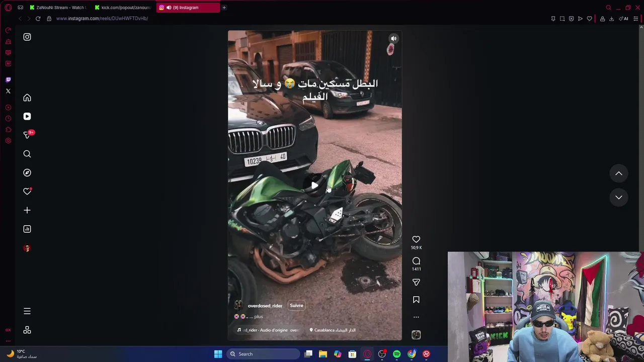Open OBS Studio from the taskbar
644x362 pixels.
(382, 354)
